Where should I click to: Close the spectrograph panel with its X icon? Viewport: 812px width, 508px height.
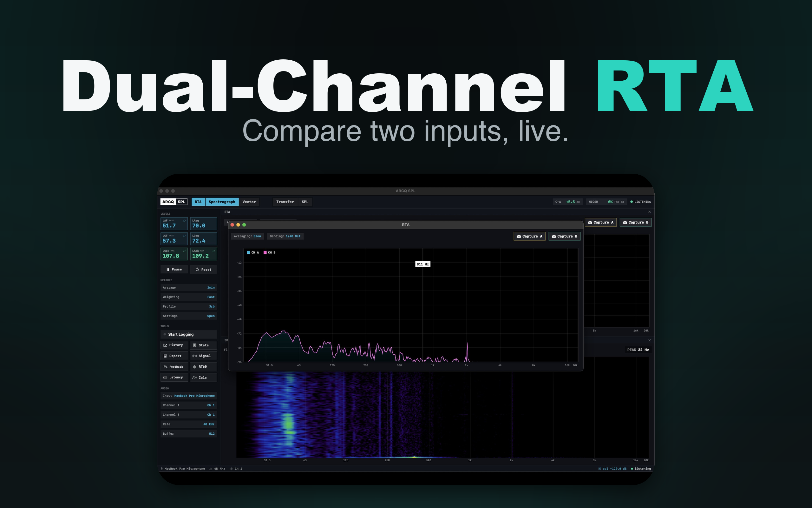(650, 340)
